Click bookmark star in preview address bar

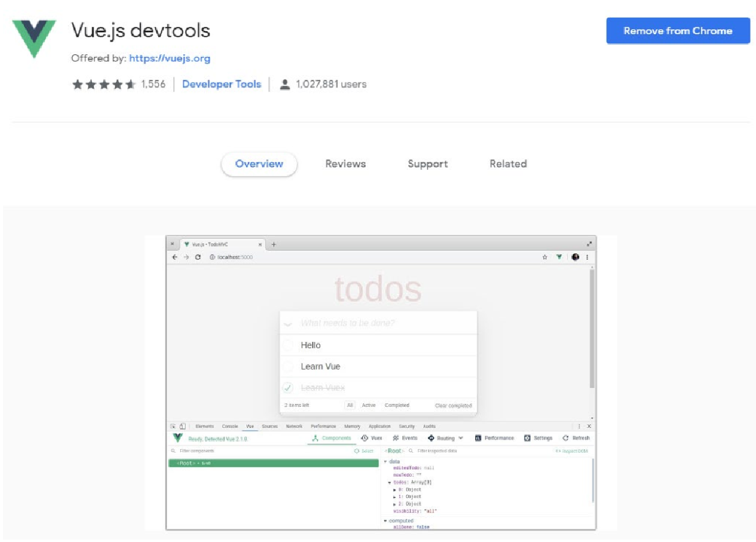point(545,257)
